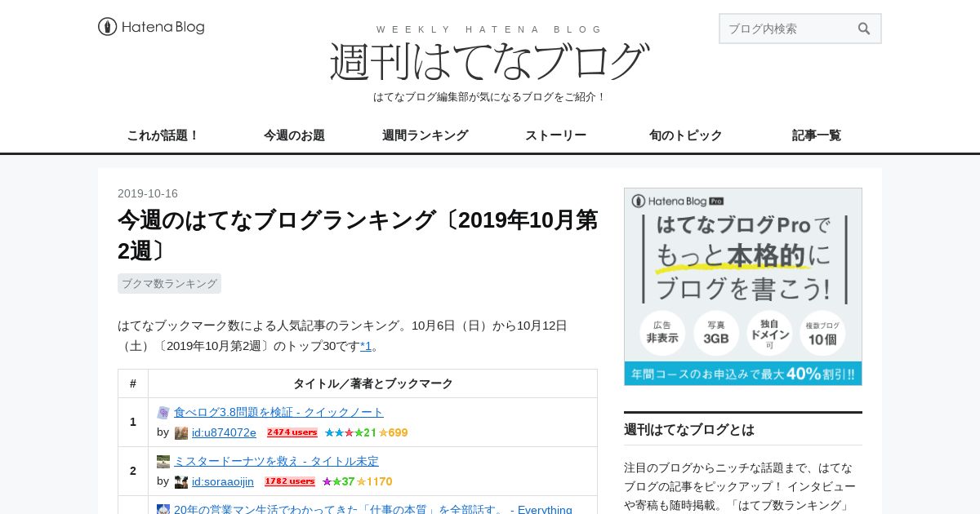
Task: Click the Hatena Blog logo
Action: pos(151,27)
